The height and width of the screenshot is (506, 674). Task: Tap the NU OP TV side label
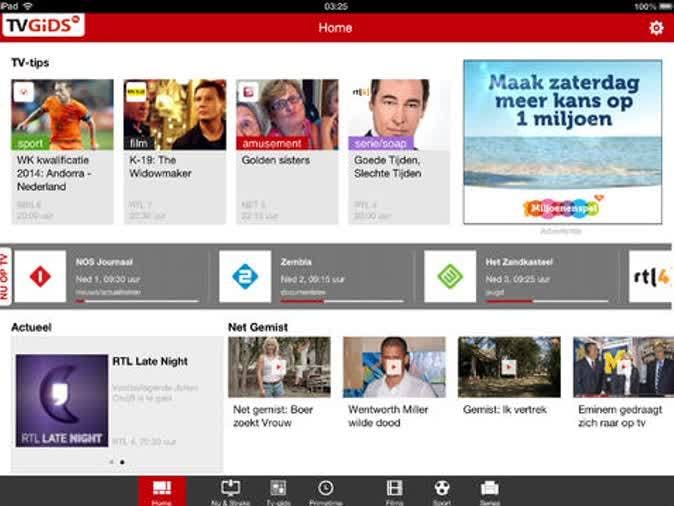(5, 276)
